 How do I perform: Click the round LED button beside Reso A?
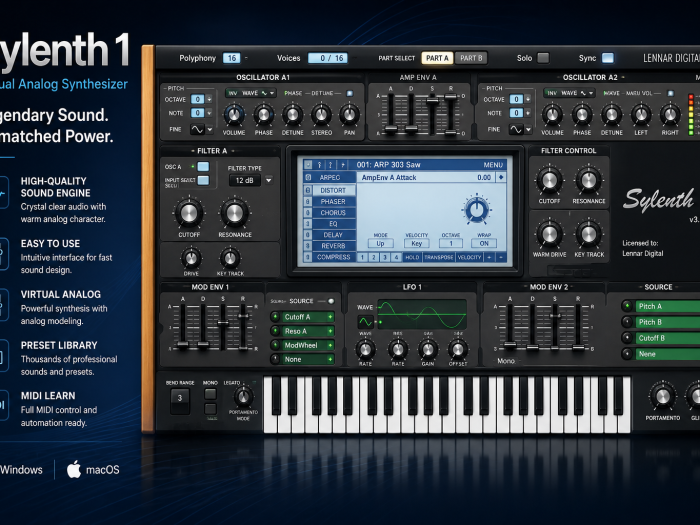click(275, 331)
